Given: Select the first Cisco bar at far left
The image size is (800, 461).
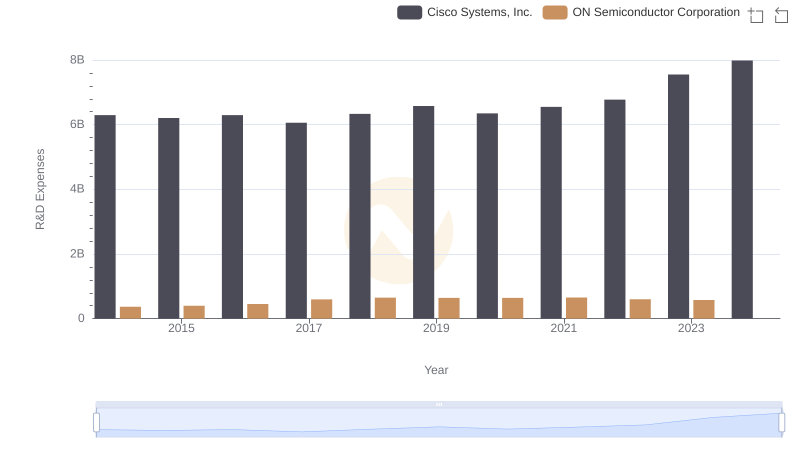Looking at the screenshot, I should tap(105, 217).
